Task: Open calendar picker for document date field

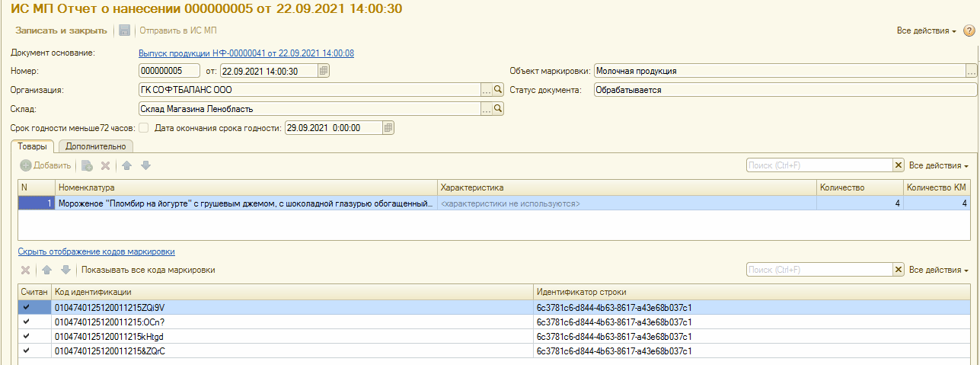Action: [x=324, y=71]
